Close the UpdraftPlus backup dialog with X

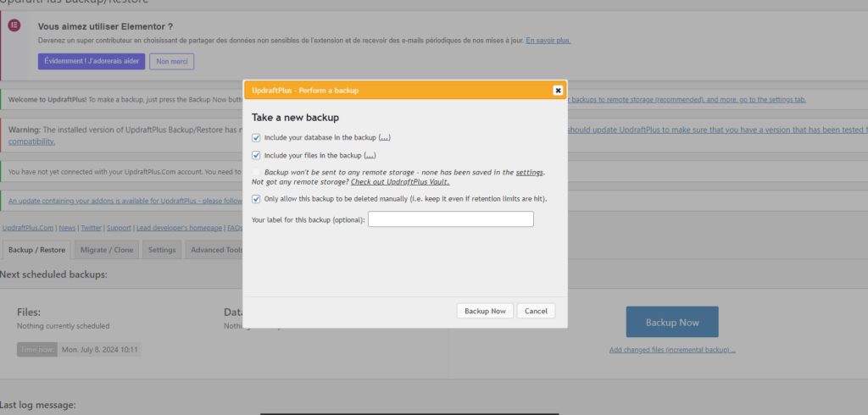click(558, 91)
